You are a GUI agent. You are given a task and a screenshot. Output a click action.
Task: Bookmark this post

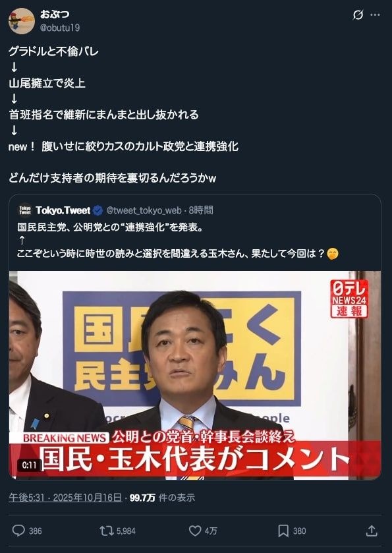click(x=283, y=531)
